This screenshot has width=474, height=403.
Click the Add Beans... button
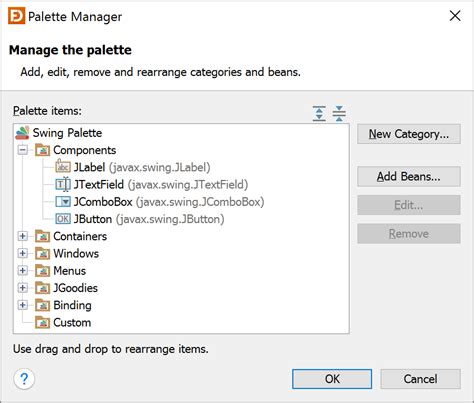pyautogui.click(x=409, y=176)
